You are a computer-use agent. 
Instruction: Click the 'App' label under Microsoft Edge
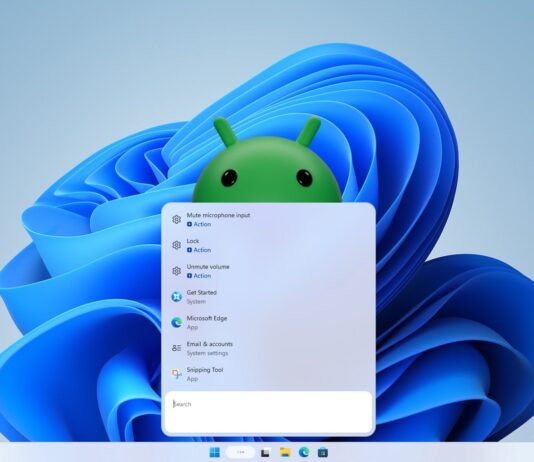(x=192, y=328)
